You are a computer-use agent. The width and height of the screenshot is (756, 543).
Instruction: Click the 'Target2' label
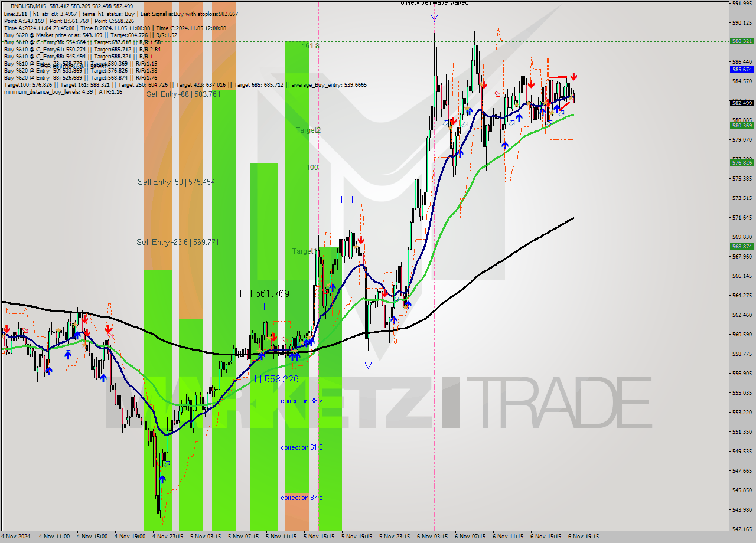coord(308,130)
